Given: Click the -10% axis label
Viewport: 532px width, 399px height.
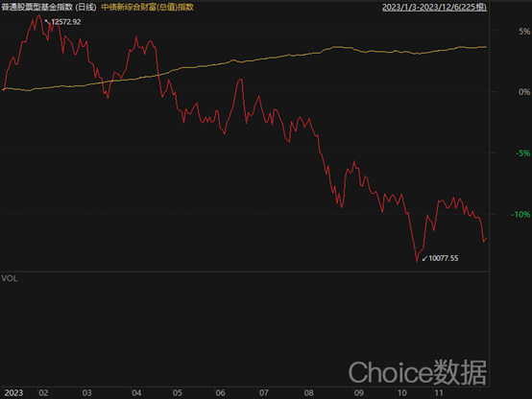Looking at the screenshot, I should click(520, 214).
